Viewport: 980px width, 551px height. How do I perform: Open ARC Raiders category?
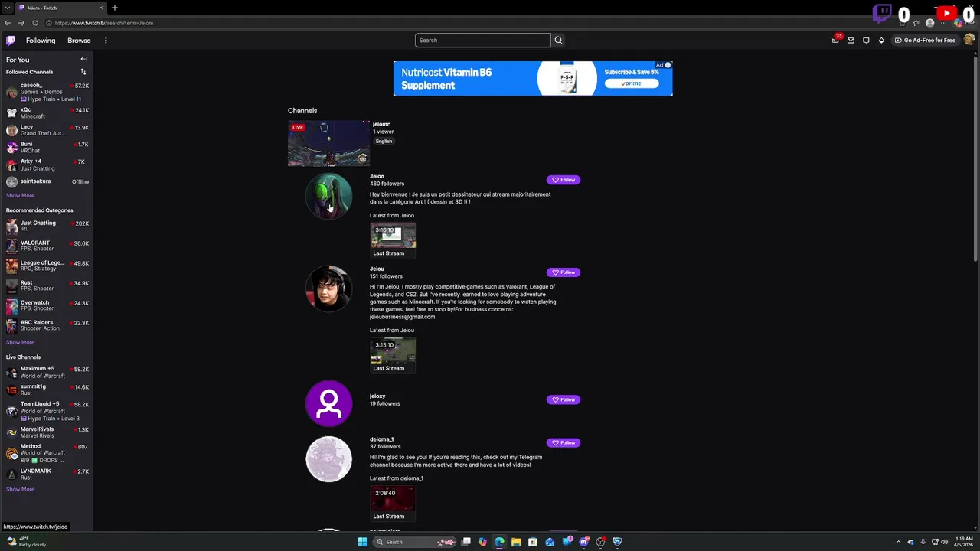coord(47,324)
